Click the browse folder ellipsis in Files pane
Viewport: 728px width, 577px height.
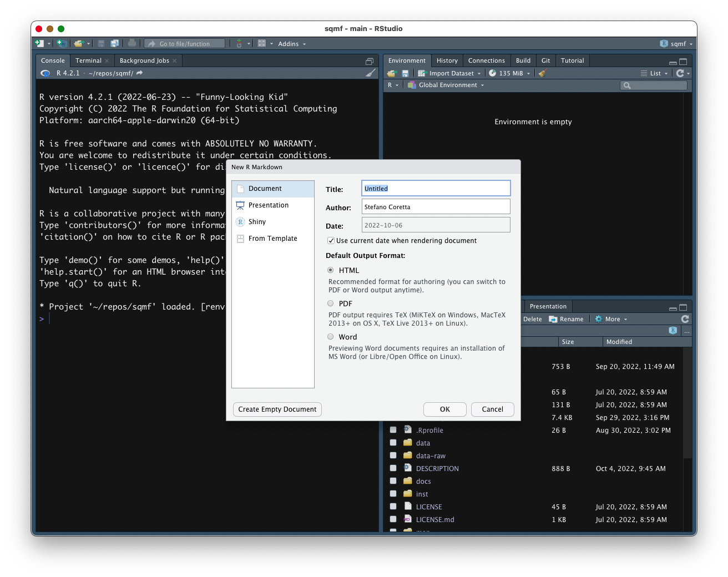click(686, 331)
